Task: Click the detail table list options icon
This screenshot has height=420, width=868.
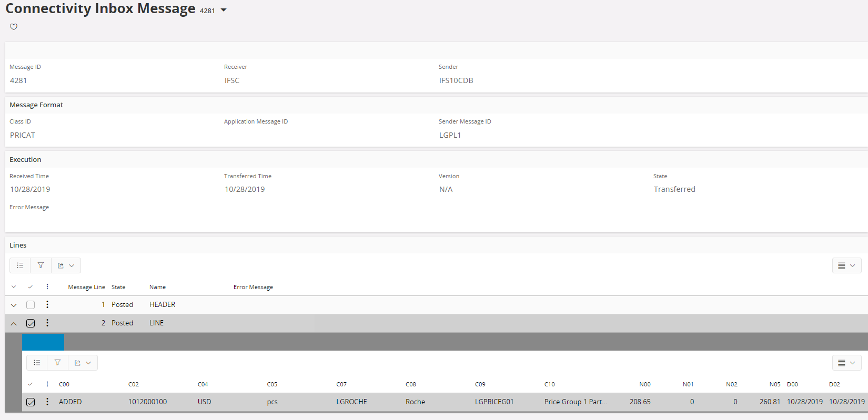Action: (x=37, y=363)
